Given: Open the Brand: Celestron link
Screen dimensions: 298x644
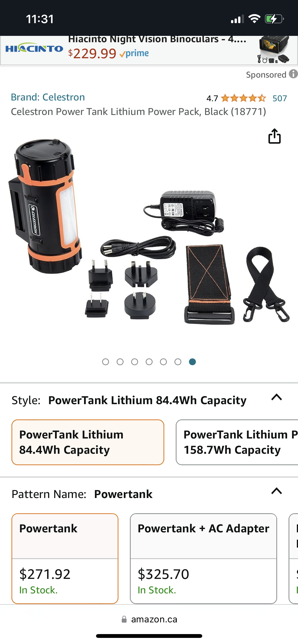Looking at the screenshot, I should tap(48, 97).
